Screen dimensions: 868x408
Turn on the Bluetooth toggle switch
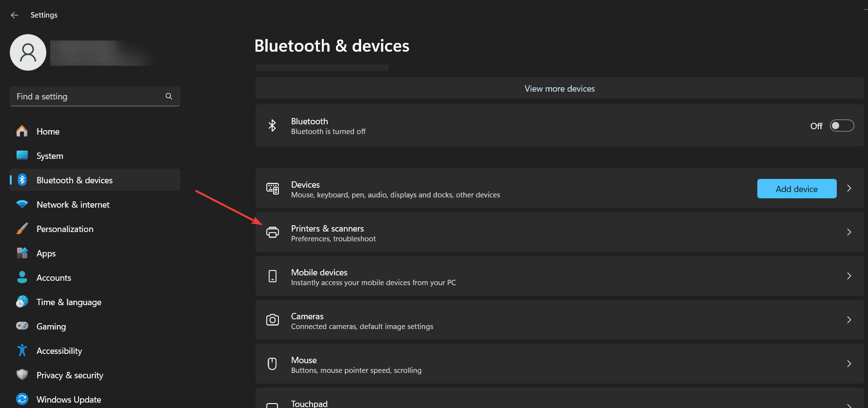coord(842,126)
